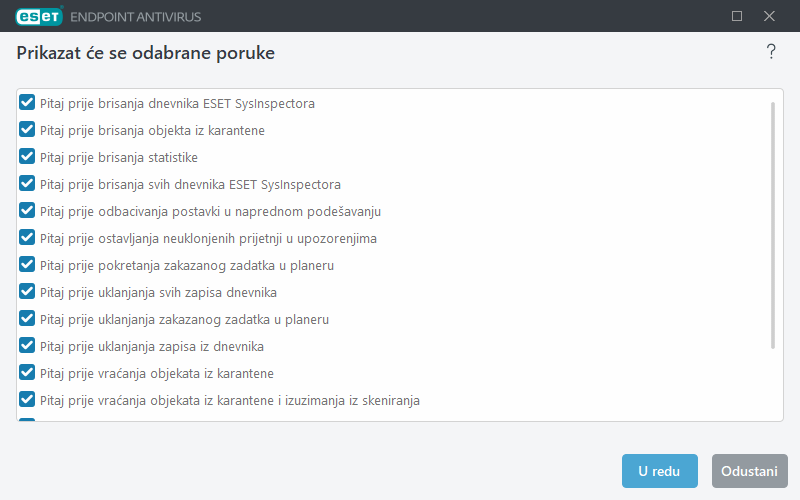Uncheck 'vraćanja objekata iz karantene i izuzimanja' option

[x=28, y=400]
